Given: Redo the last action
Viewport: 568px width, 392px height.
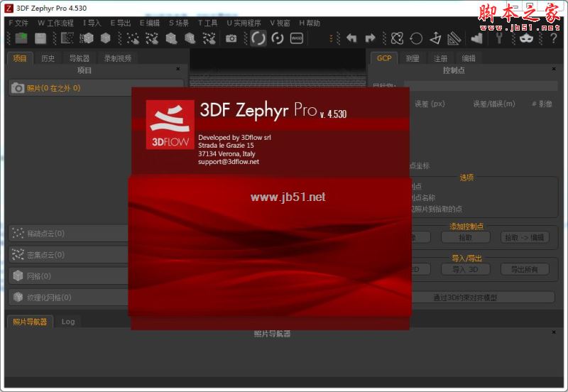Looking at the screenshot, I should point(370,38).
